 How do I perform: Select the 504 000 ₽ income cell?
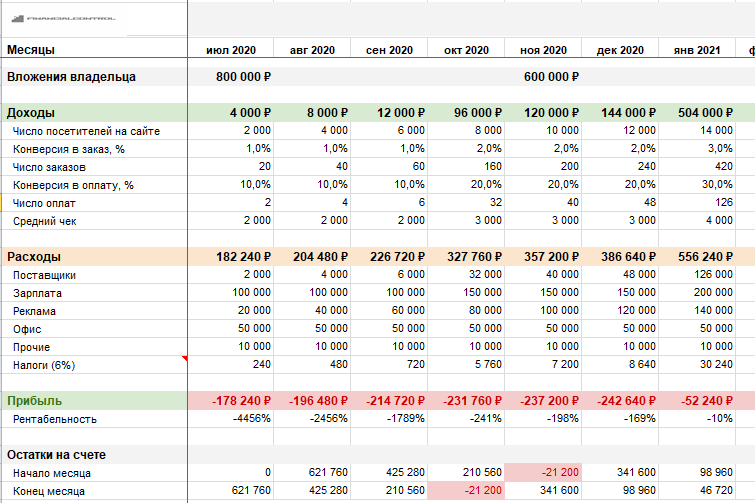(x=697, y=113)
